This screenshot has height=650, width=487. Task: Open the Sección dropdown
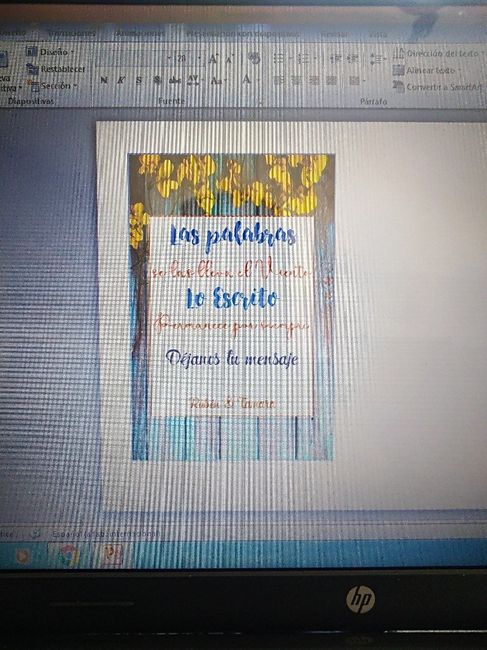[53, 86]
